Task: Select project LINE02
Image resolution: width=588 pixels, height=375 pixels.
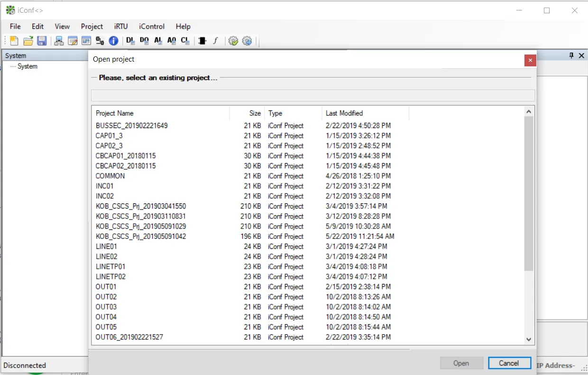Action: 106,256
